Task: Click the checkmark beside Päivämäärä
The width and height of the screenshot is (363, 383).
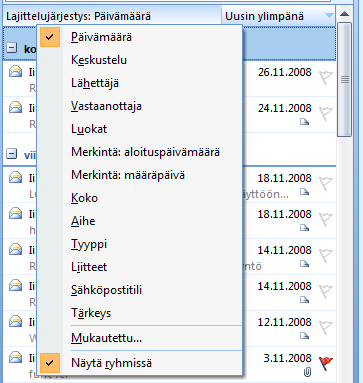Action: [x=50, y=37]
